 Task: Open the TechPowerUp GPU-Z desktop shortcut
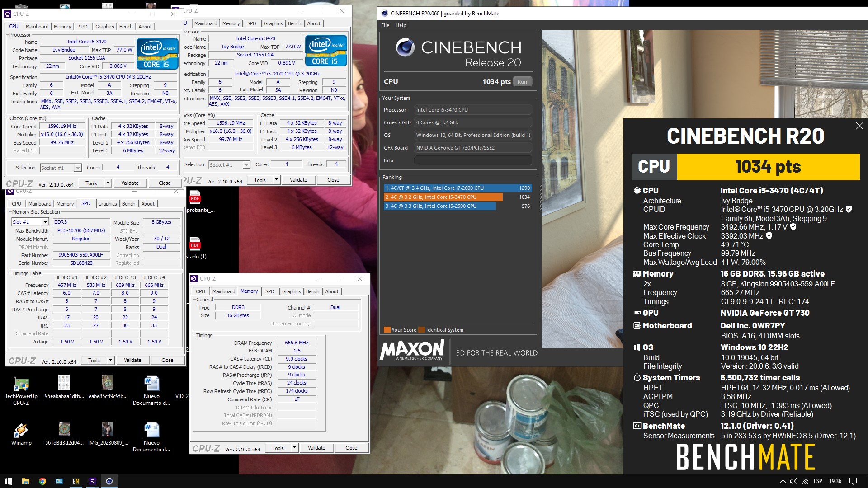point(21,391)
